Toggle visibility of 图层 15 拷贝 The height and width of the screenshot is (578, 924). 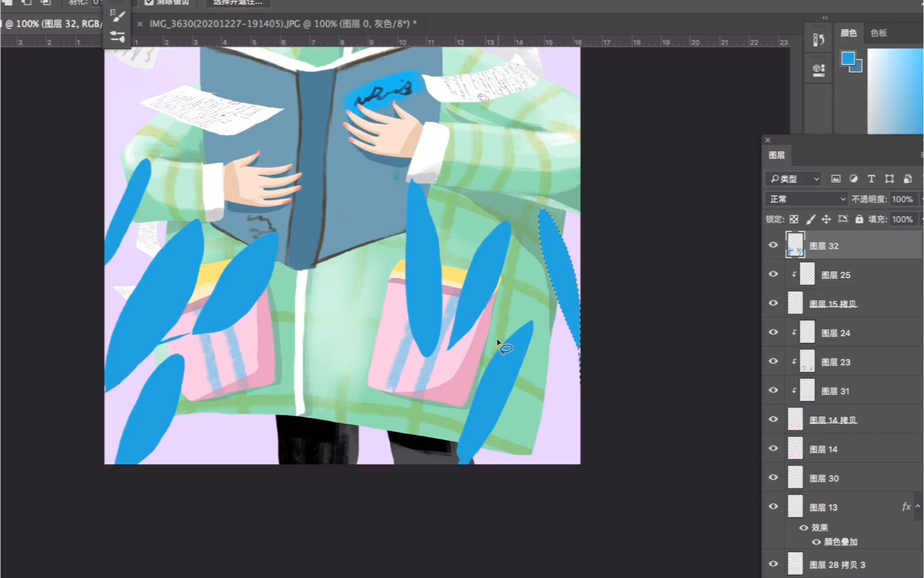pyautogui.click(x=773, y=303)
